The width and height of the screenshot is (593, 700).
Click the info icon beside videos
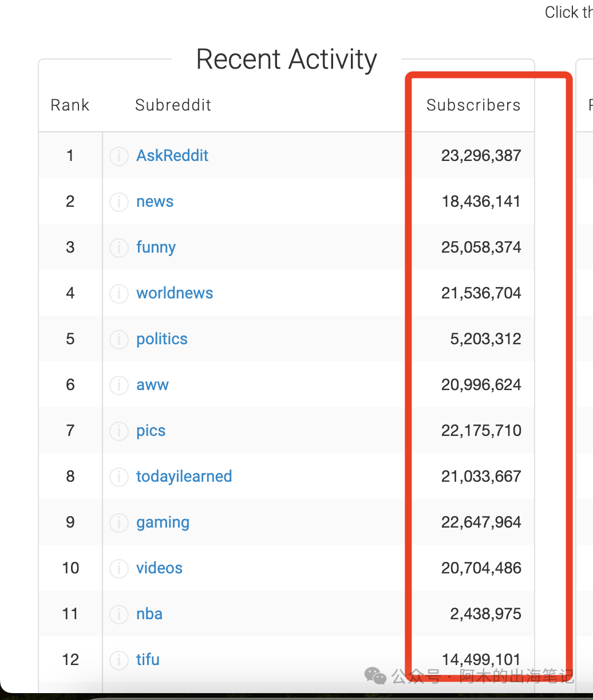tap(119, 568)
